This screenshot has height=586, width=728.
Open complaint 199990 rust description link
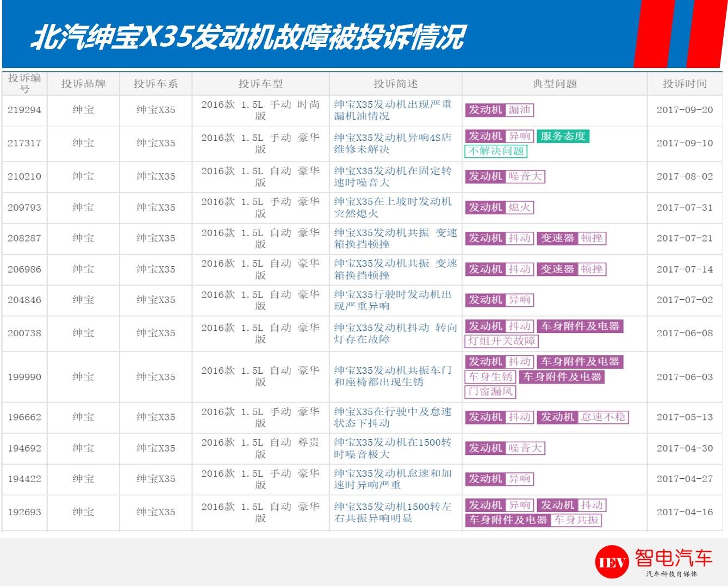coord(393,376)
